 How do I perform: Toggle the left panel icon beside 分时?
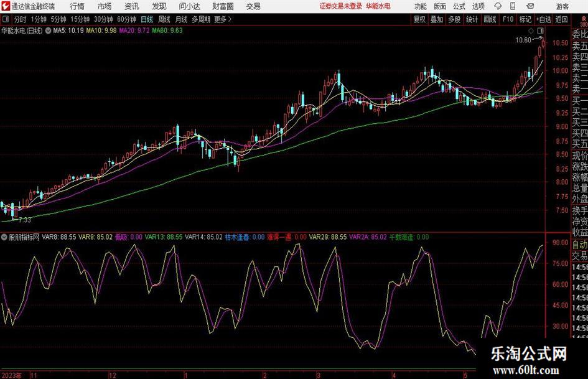coord(6,19)
